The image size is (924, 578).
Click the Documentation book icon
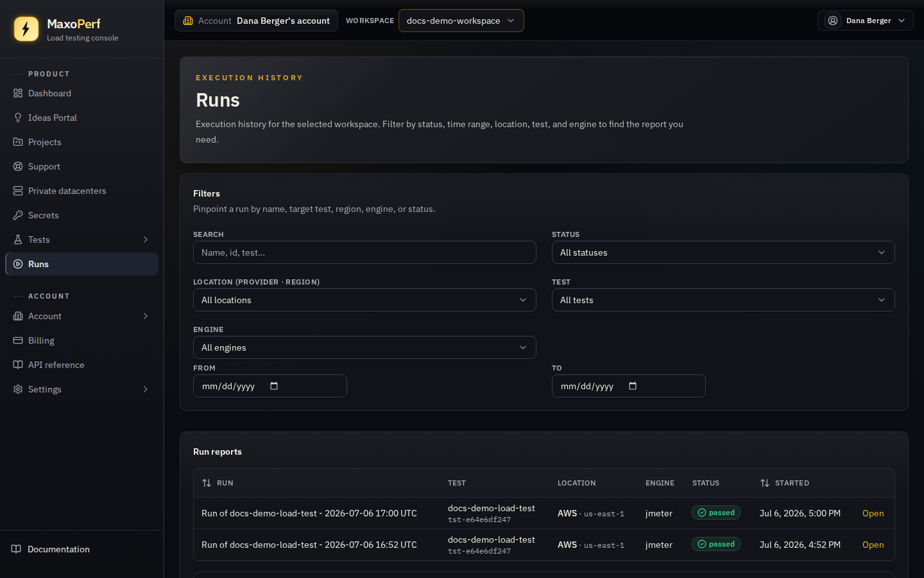point(17,549)
